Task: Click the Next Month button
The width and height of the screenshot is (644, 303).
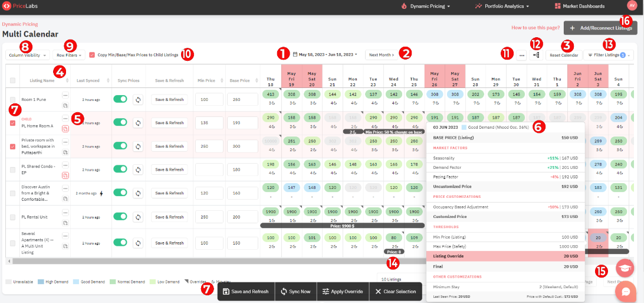Action: point(382,55)
